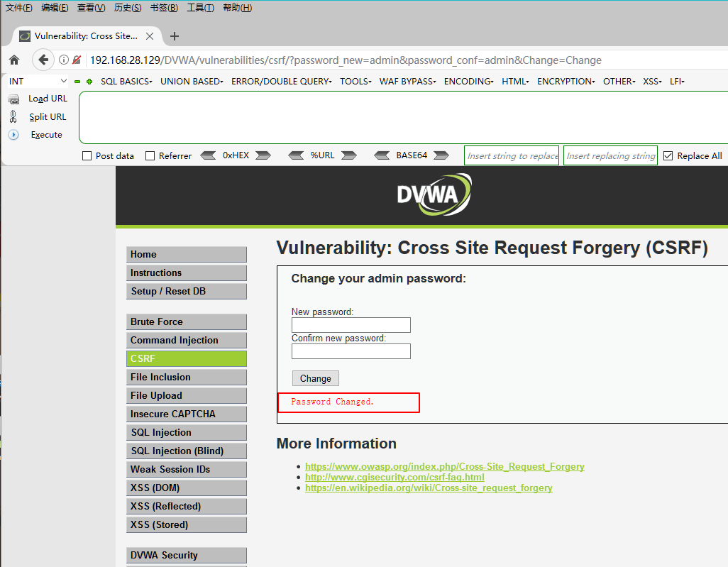This screenshot has height=567, width=728.
Task: Click the Load URL icon
Action: tap(14, 99)
